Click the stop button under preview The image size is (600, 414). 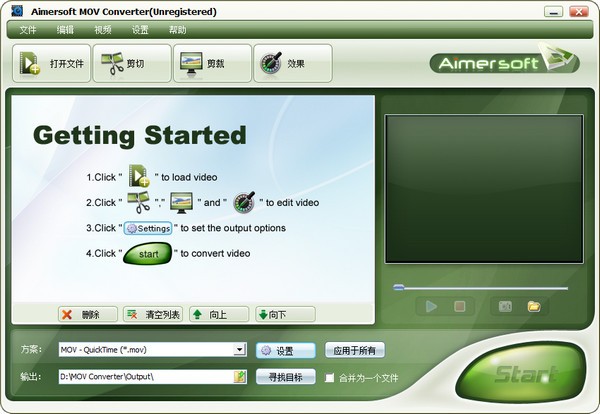460,306
